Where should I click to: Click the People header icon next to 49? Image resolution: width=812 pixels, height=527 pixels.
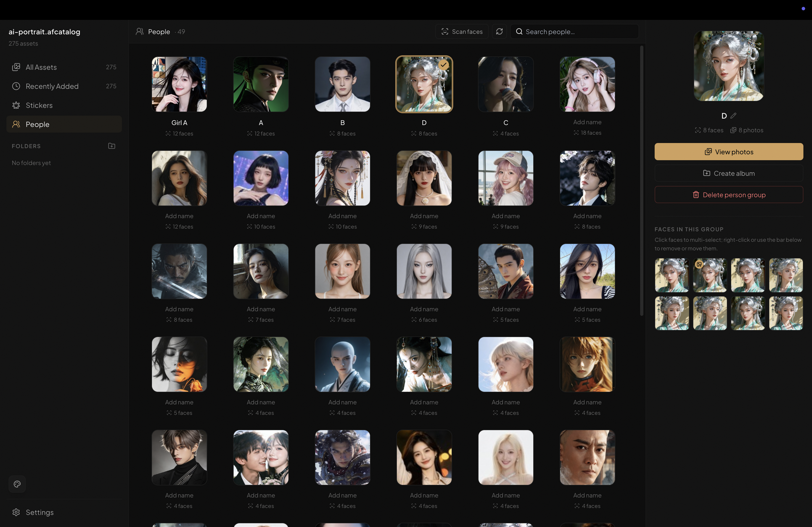140,31
